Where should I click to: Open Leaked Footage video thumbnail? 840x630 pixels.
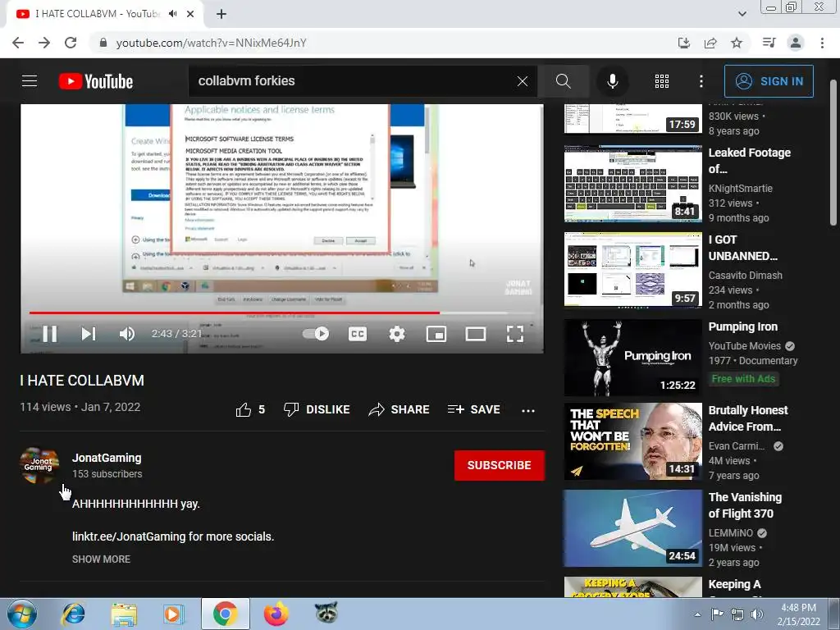coord(632,183)
